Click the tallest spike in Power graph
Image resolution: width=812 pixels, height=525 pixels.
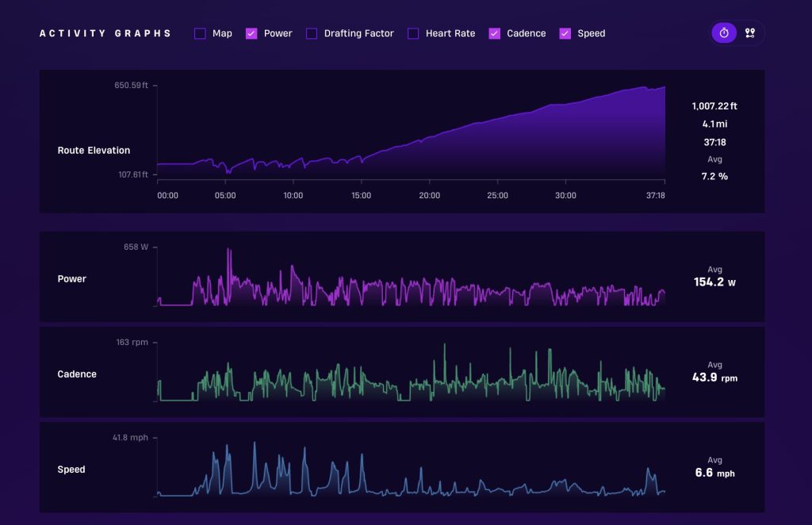click(x=229, y=252)
